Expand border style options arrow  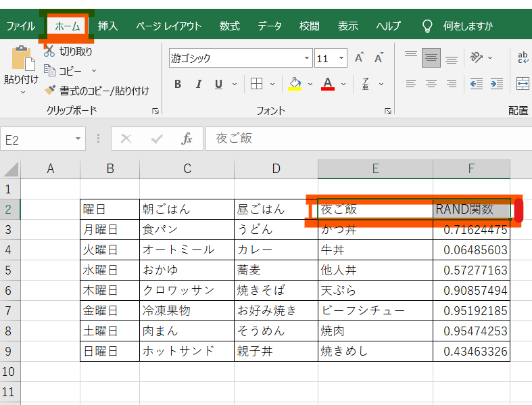[x=272, y=84]
